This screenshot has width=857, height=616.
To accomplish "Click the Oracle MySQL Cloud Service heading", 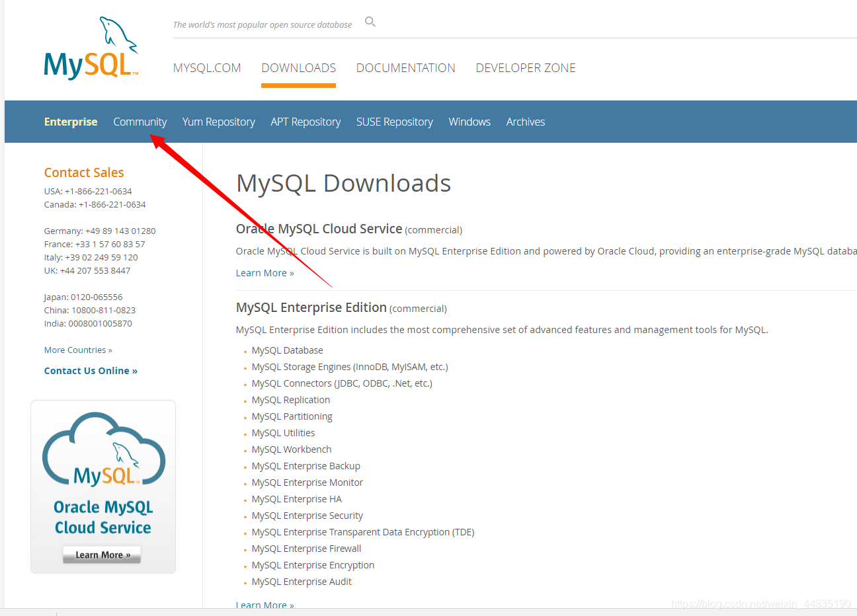I will 319,229.
